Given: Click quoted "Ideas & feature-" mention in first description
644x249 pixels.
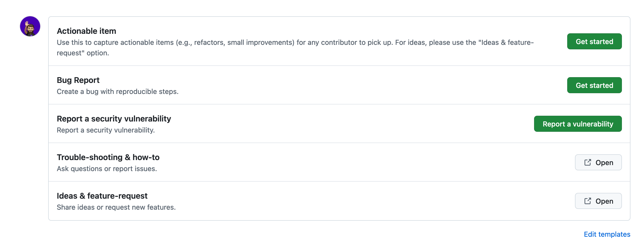Looking at the screenshot, I should pos(506,43).
